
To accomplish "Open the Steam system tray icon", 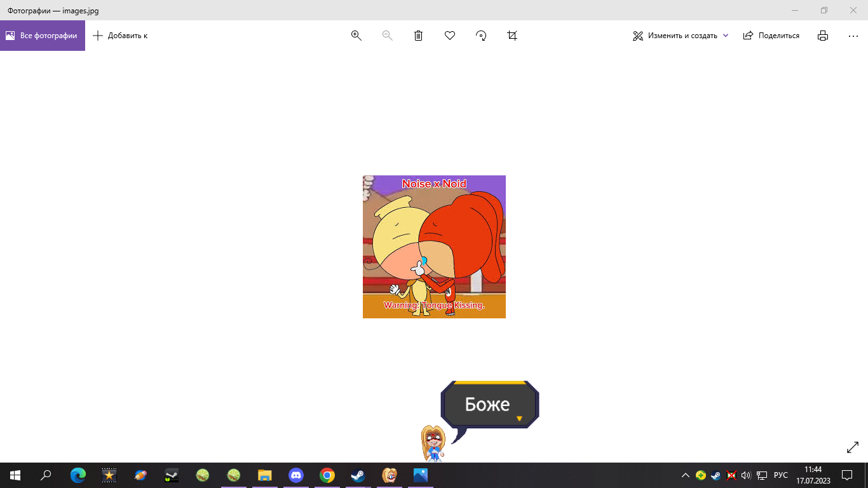I will [x=715, y=475].
